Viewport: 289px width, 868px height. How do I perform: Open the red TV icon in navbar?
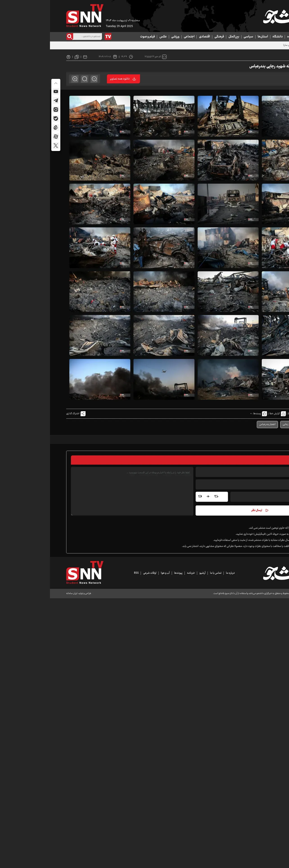pyautogui.click(x=108, y=36)
